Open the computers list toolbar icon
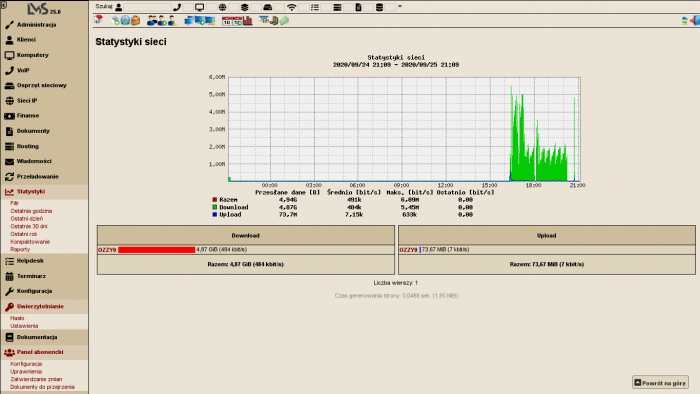The image size is (700, 394). coord(189,21)
